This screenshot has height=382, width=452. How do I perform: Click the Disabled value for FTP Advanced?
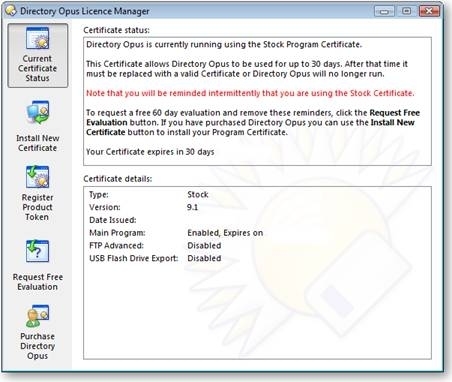(204, 246)
